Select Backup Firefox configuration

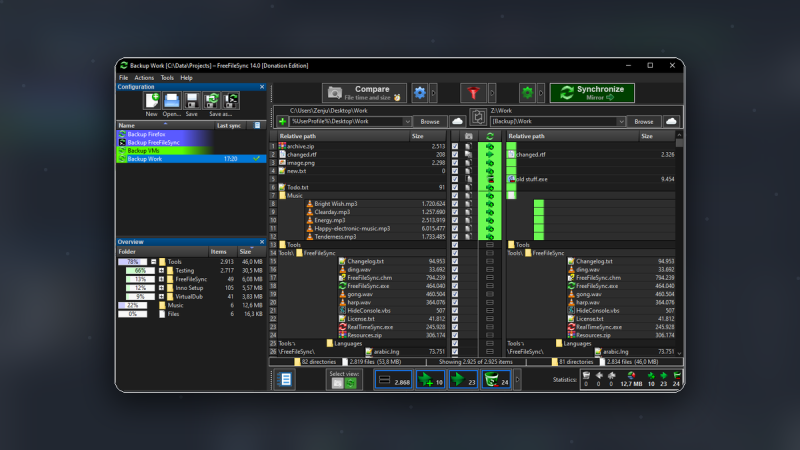191,134
